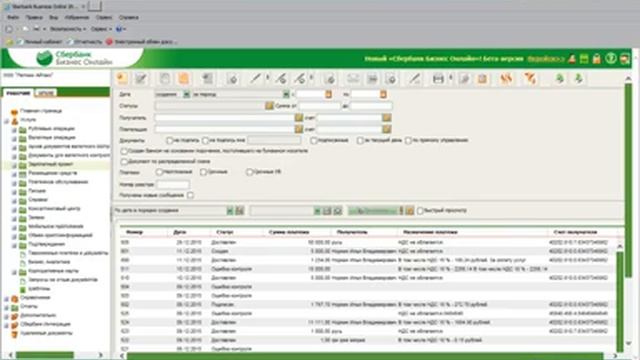Follow the 'Перейти' link in green header
640x360 pixels.
(x=545, y=59)
